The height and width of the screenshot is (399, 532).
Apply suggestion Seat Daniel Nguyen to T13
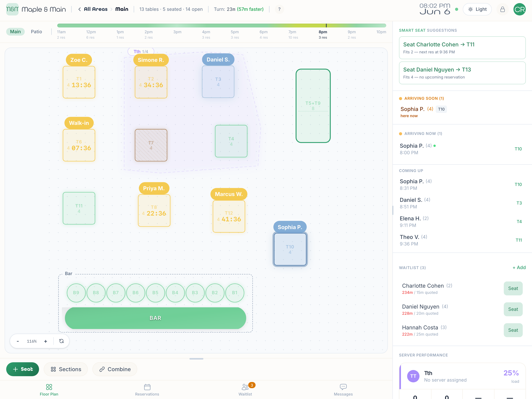[462, 73]
